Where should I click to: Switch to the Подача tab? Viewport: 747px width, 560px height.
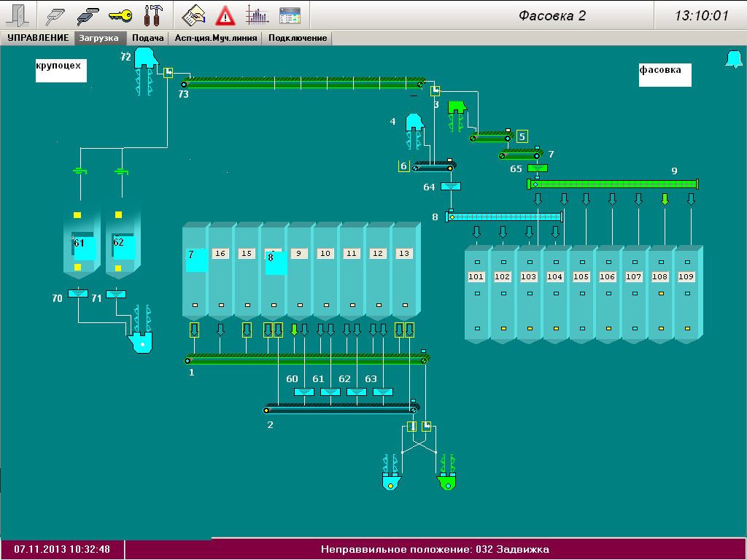coord(147,38)
